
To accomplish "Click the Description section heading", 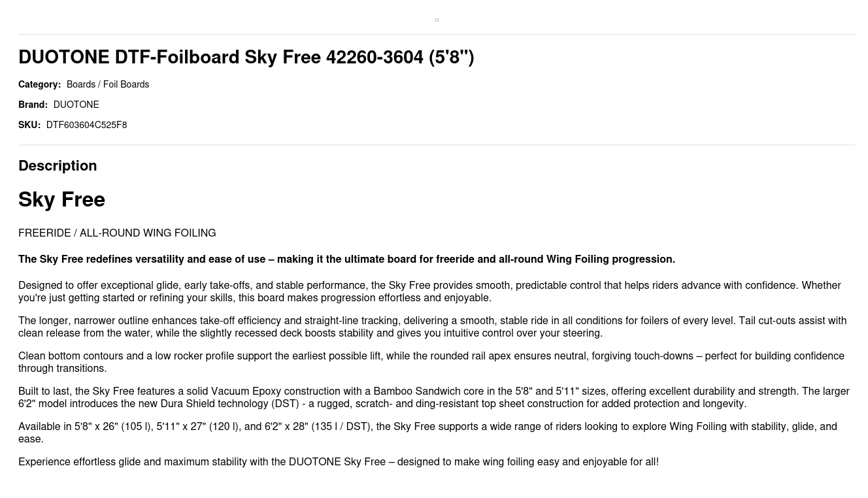I will coord(58,166).
